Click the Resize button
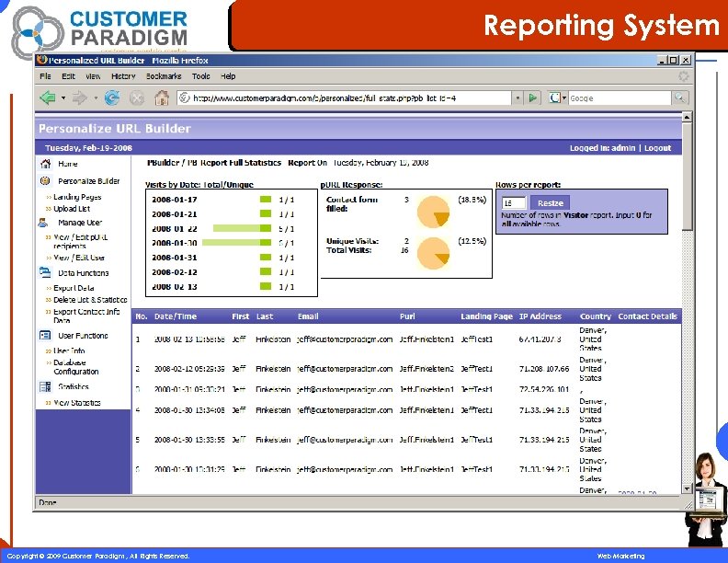Image resolution: width=728 pixels, height=563 pixels. (551, 203)
